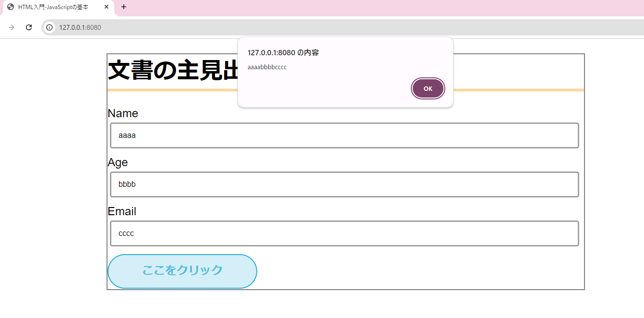Click the Email label text
644x318 pixels.
coord(122,211)
